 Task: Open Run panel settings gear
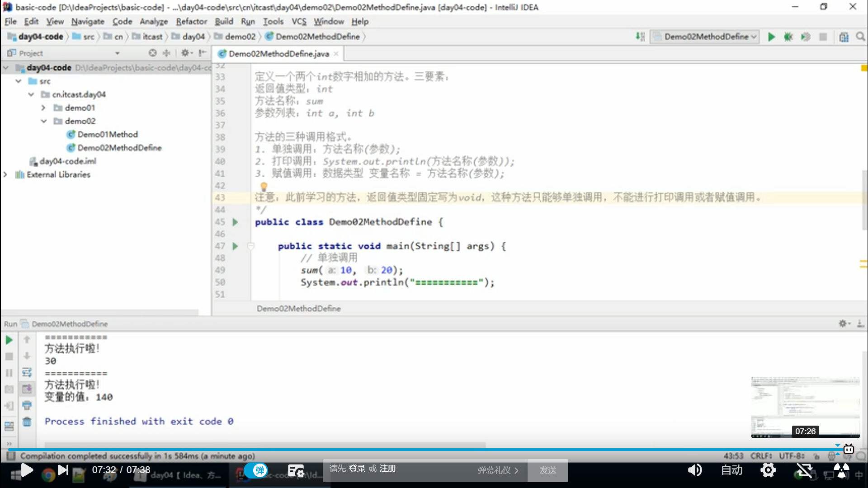coord(843,324)
